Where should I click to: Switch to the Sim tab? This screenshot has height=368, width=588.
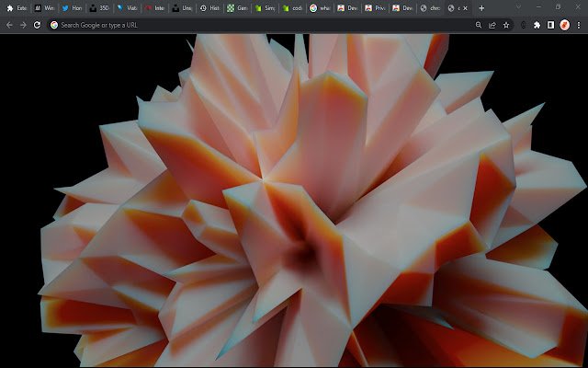266,8
